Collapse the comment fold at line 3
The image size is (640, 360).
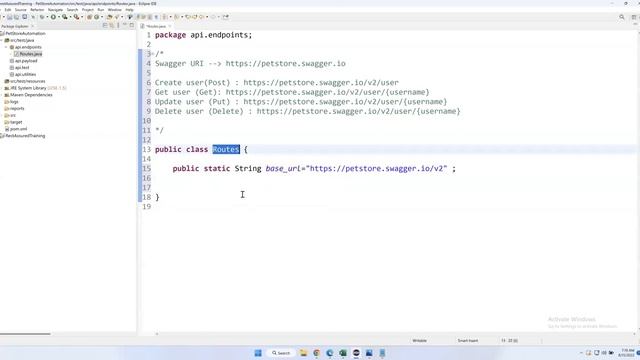pyautogui.click(x=153, y=54)
